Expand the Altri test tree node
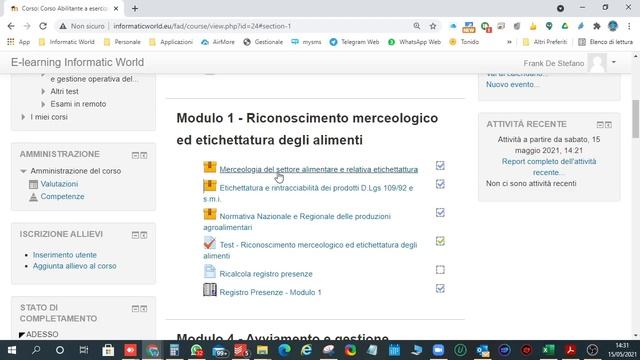This screenshot has height=360, width=640. 43,91
